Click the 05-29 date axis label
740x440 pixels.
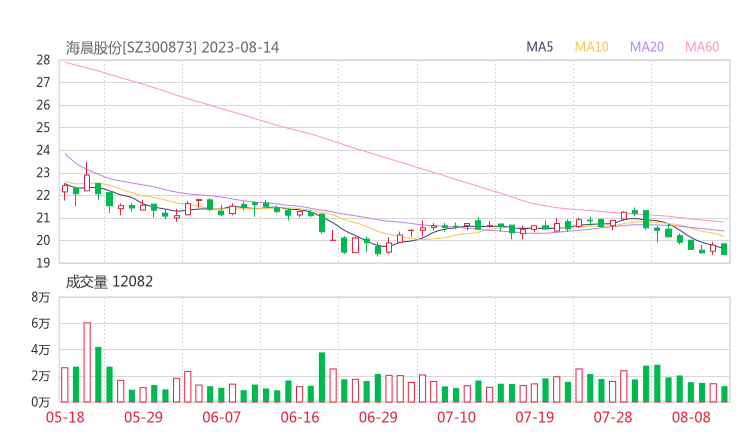pos(143,417)
